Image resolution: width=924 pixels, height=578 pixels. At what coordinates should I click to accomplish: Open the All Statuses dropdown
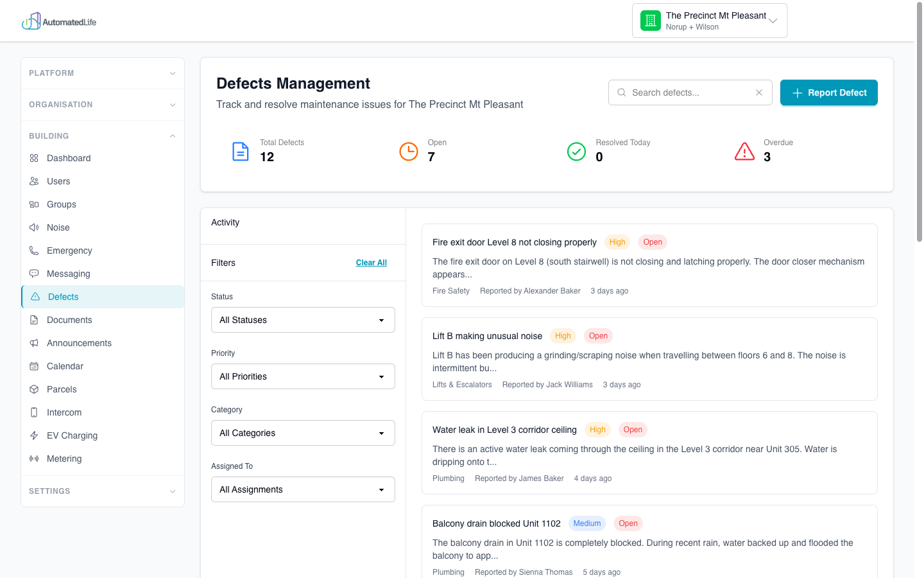pyautogui.click(x=303, y=320)
